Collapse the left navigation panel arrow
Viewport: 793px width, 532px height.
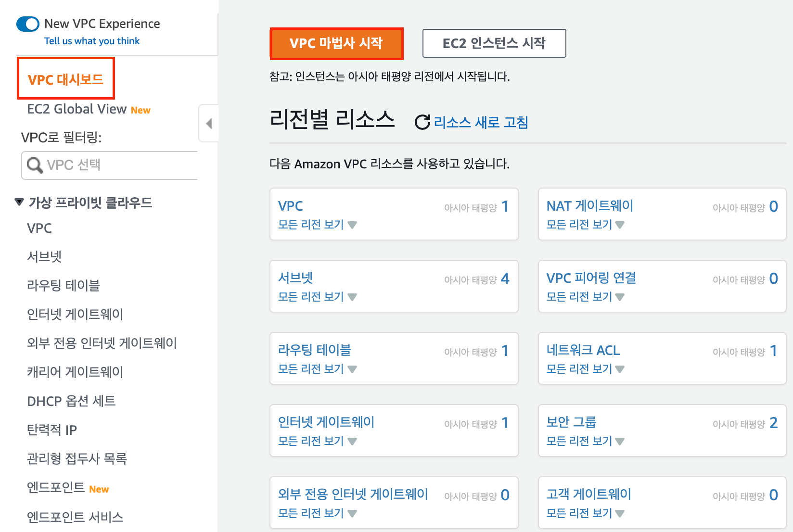pos(209,124)
